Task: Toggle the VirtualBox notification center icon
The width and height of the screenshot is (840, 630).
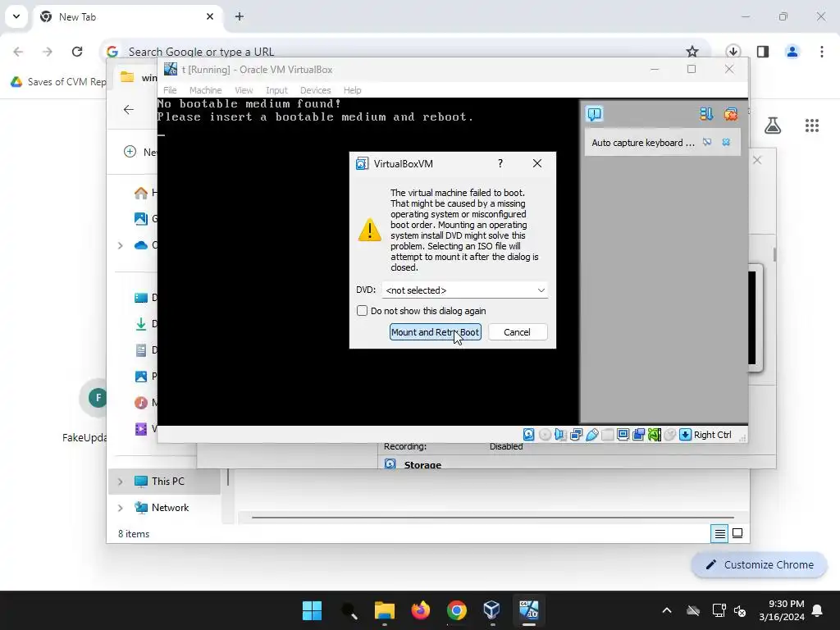Action: click(595, 113)
